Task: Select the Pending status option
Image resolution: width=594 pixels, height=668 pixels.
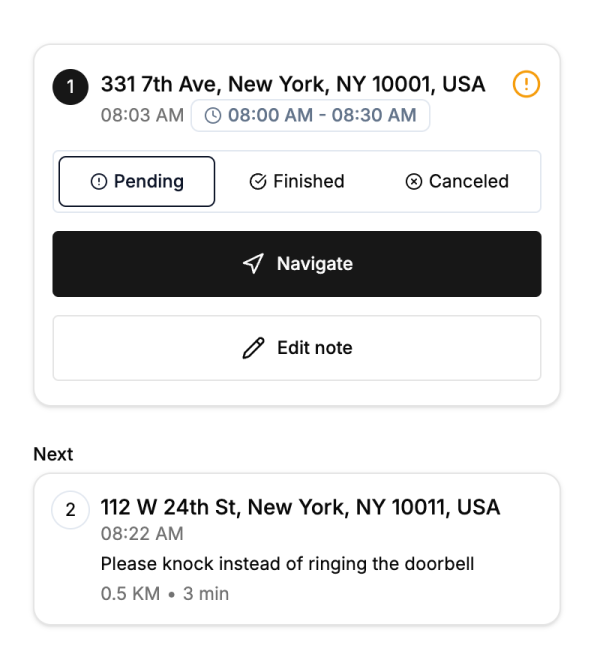Action: [137, 181]
